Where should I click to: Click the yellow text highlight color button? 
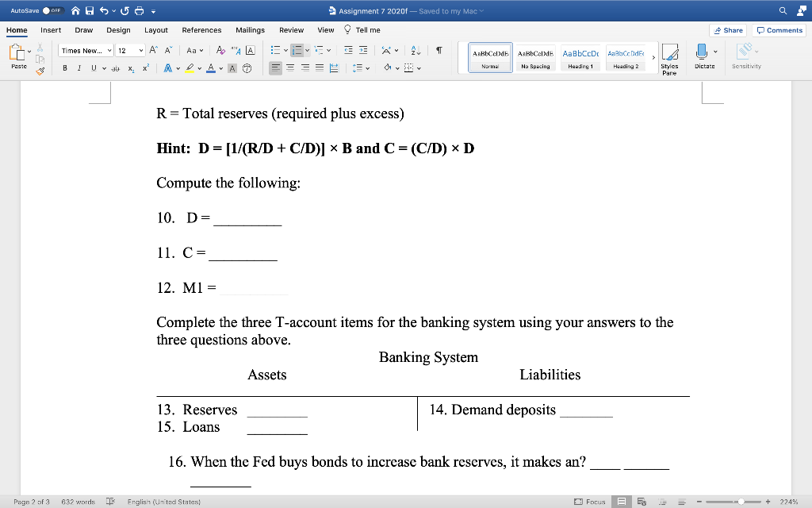tap(190, 68)
